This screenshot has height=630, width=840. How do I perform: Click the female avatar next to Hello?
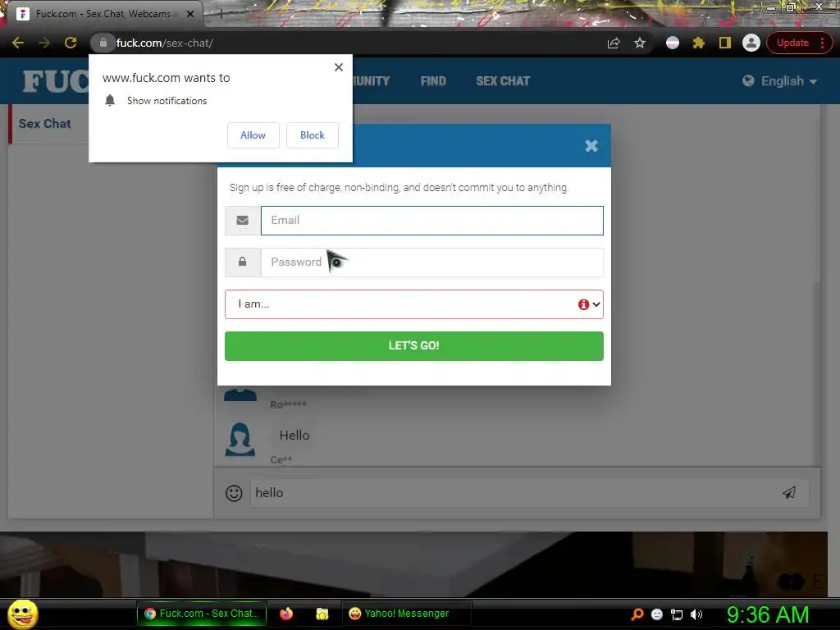(240, 440)
